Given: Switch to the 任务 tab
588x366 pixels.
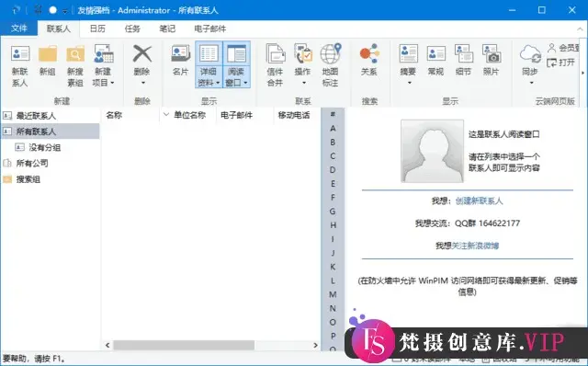Looking at the screenshot, I should click(x=132, y=29).
